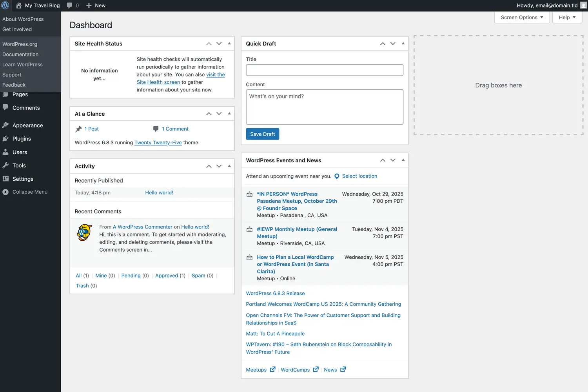Move WordPress Events and News box down

tap(393, 160)
